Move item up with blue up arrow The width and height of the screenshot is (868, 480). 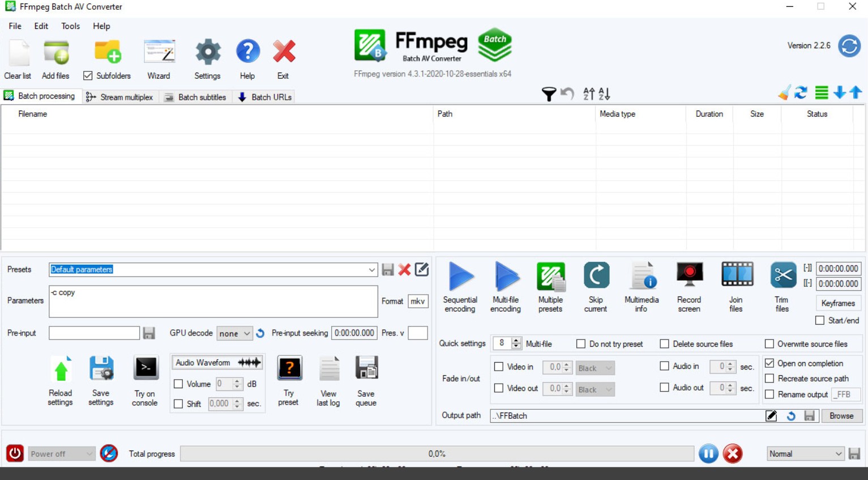[x=856, y=92]
